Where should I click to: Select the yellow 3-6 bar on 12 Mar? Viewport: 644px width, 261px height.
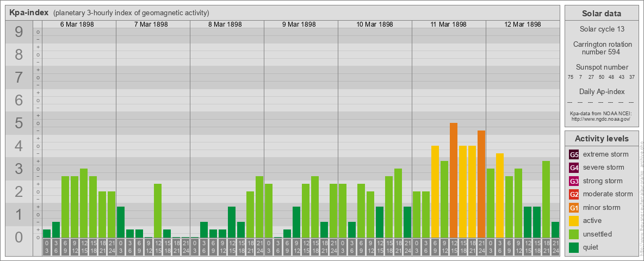[500, 195]
